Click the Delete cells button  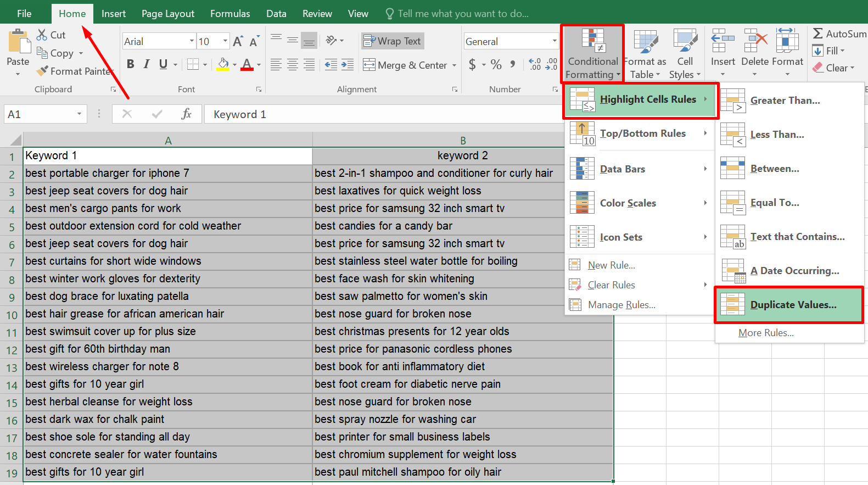pos(754,54)
